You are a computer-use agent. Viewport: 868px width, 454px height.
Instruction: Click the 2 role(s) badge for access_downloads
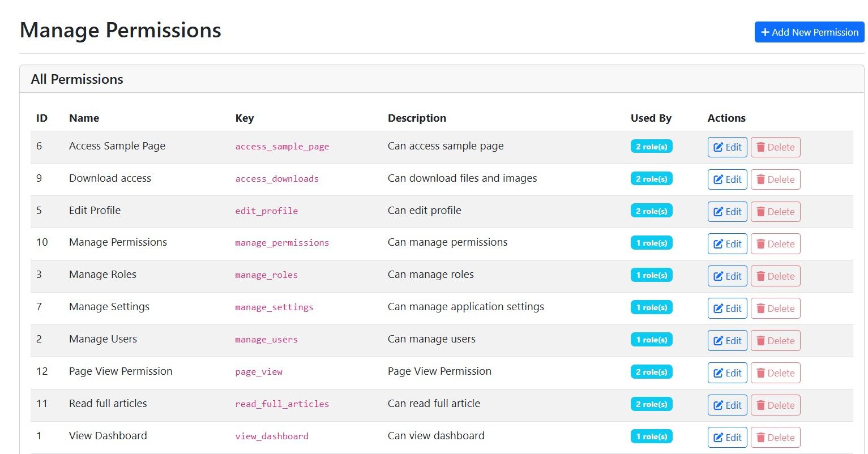pos(651,179)
